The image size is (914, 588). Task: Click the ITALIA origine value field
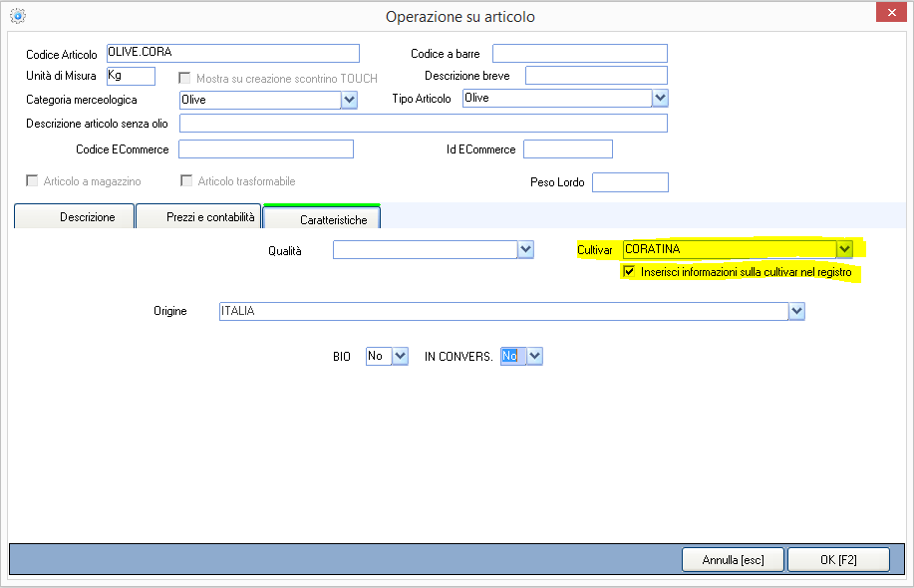[x=504, y=311]
